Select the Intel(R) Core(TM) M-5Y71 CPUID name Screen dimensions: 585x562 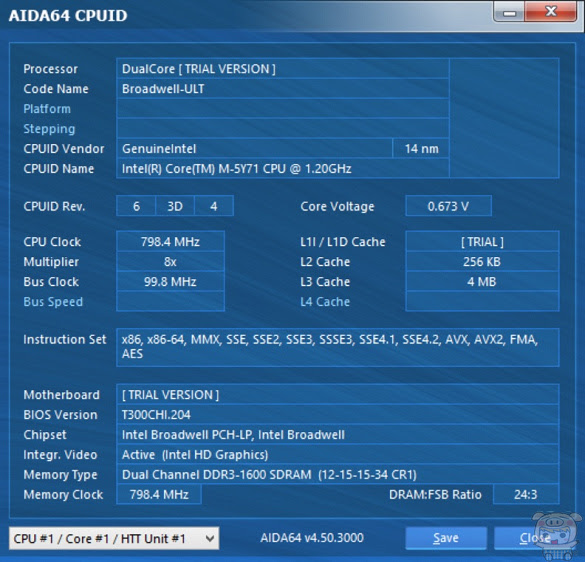[x=283, y=169]
